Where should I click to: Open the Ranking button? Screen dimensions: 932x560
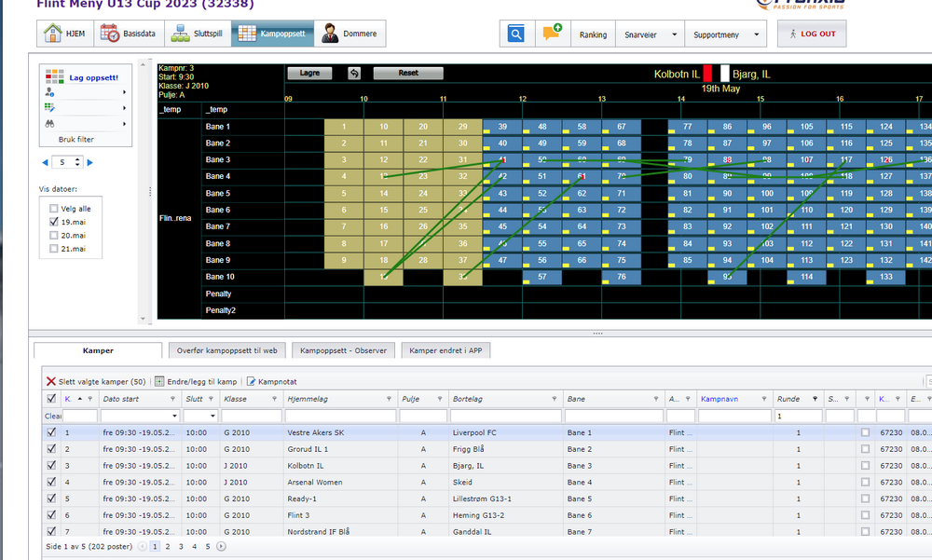click(593, 34)
